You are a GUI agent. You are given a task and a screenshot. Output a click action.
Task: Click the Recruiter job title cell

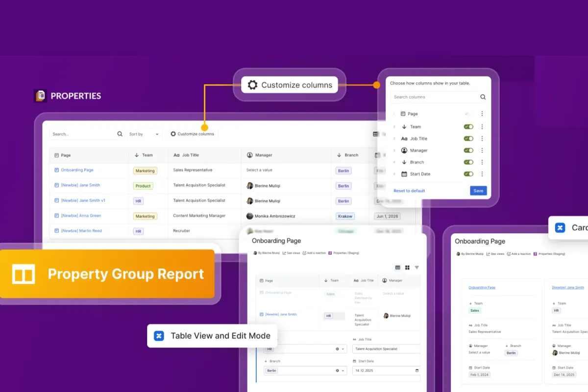point(181,231)
